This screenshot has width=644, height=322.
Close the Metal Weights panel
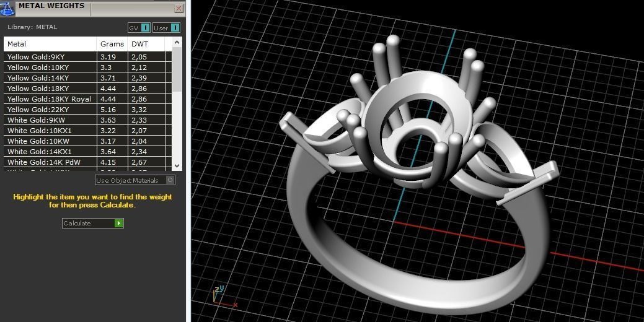point(179,8)
